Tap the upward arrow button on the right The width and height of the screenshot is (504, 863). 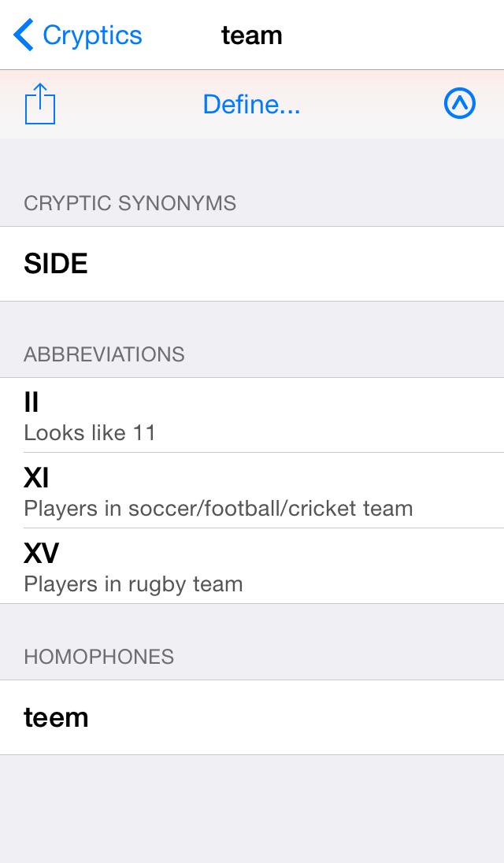(460, 103)
